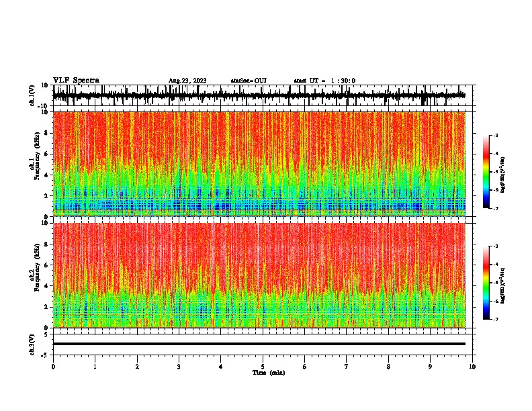Click the ch.1 spectrogram plot area
Image resolution: width=532 pixels, height=411 pixels.
pyautogui.click(x=259, y=164)
